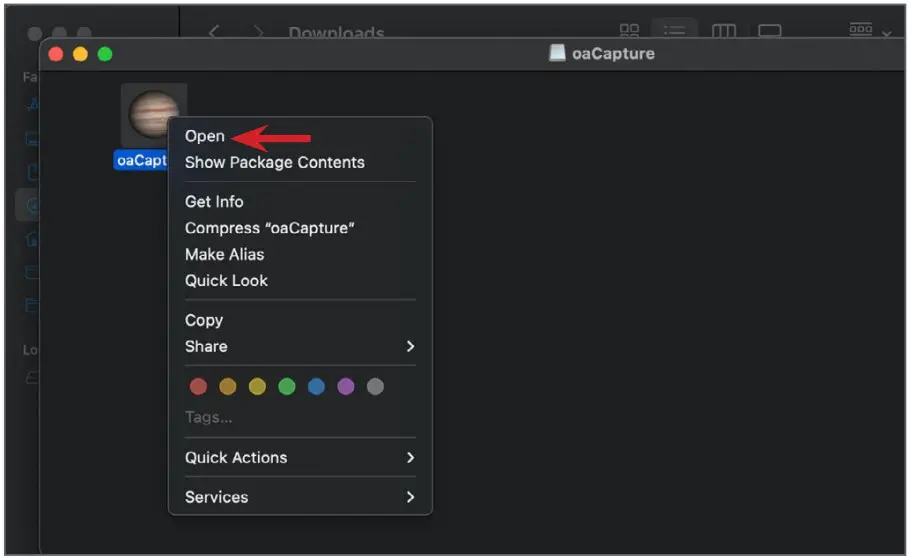Apply the green color tag

coord(287,386)
